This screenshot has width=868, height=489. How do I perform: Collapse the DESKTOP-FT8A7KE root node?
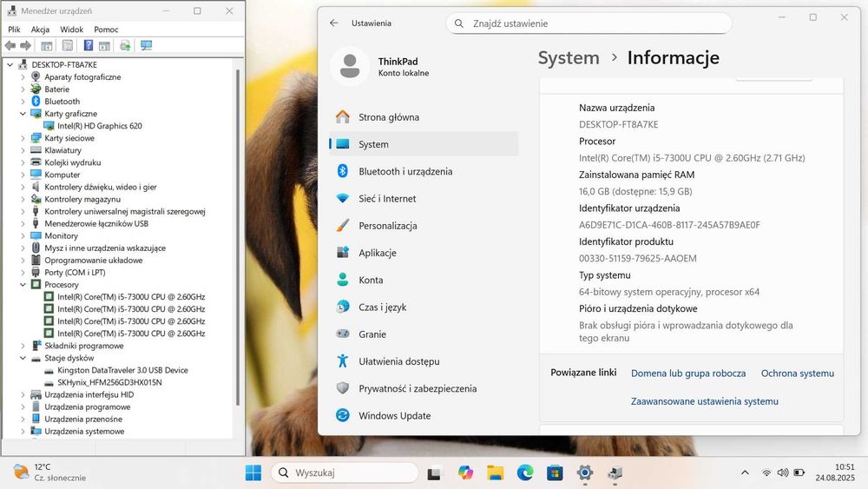click(10, 65)
